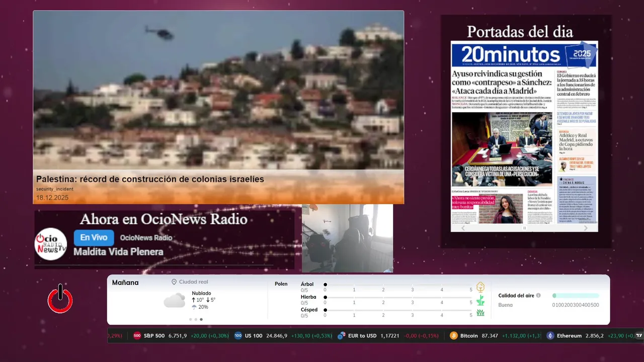Click the red power button icon
Screen dimensions: 644x362
(60, 299)
